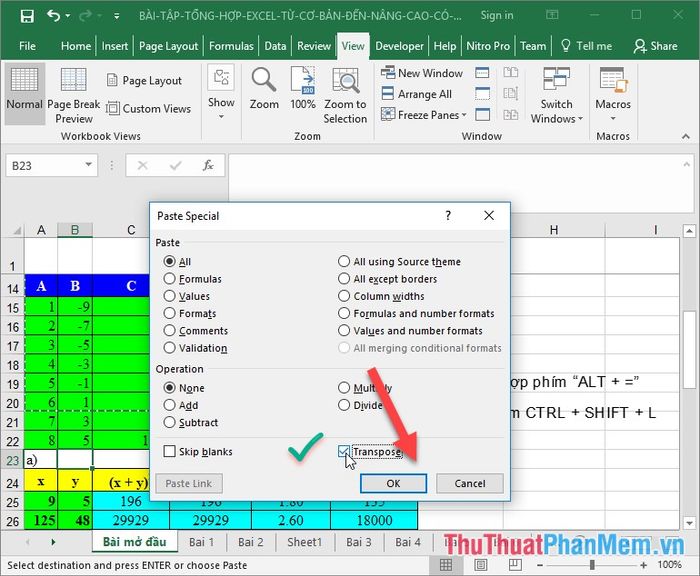Enable the Transpose checkbox
Screen dimensions: 700x576
pos(345,452)
